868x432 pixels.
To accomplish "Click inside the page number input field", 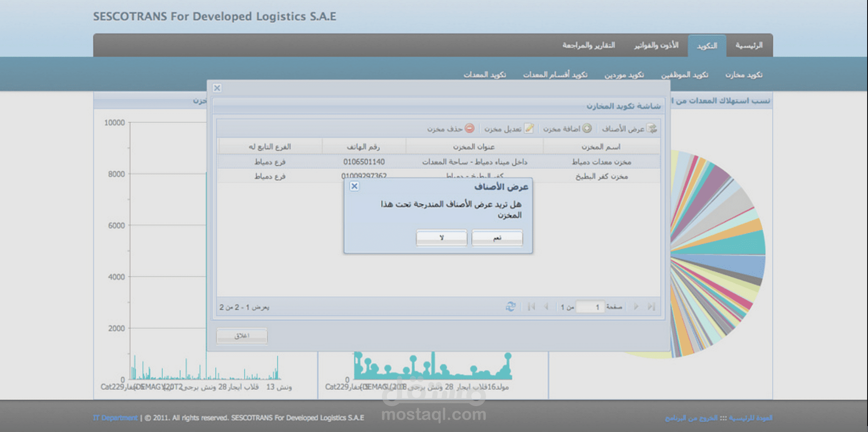I will (590, 306).
